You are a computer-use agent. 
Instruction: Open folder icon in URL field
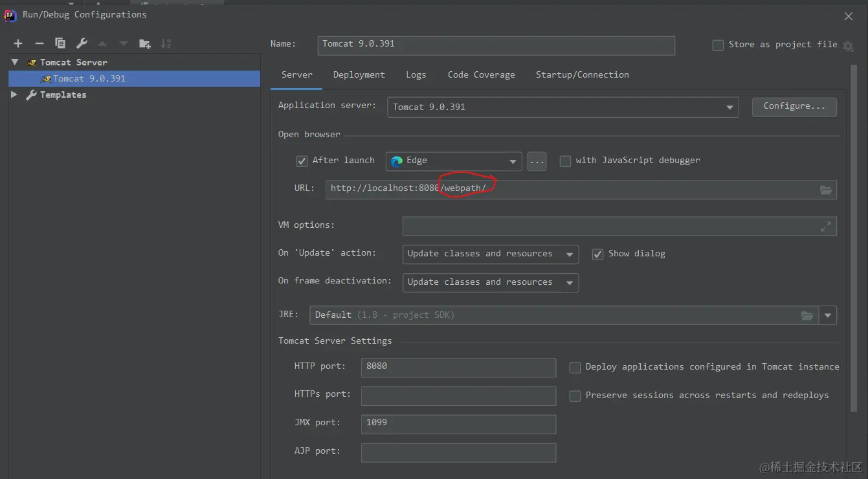click(826, 190)
